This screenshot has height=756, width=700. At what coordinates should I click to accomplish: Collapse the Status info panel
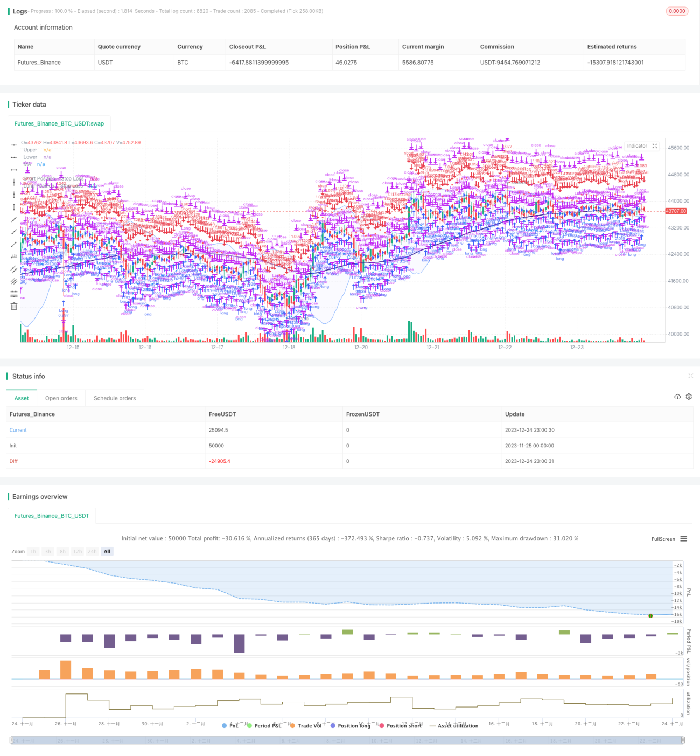(690, 376)
